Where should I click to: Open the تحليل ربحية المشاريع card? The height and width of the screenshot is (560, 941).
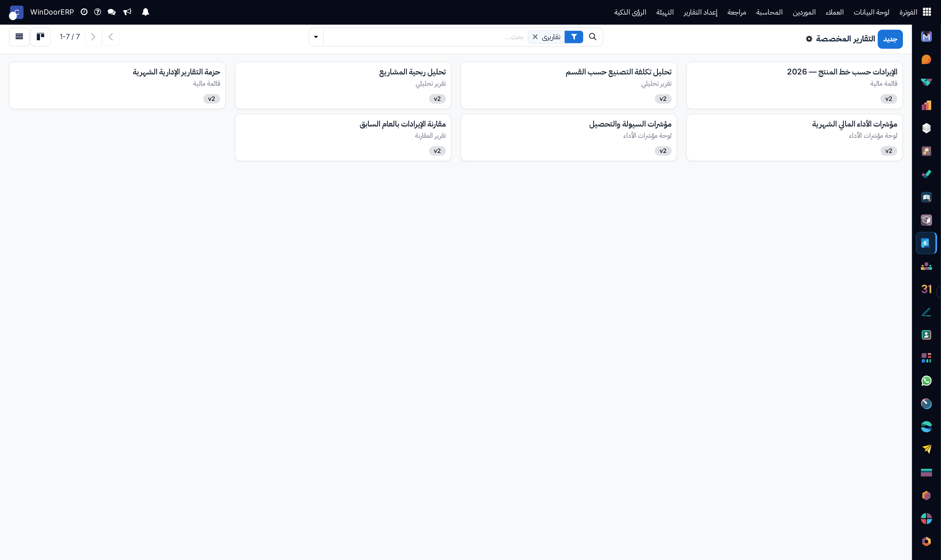[x=343, y=85]
